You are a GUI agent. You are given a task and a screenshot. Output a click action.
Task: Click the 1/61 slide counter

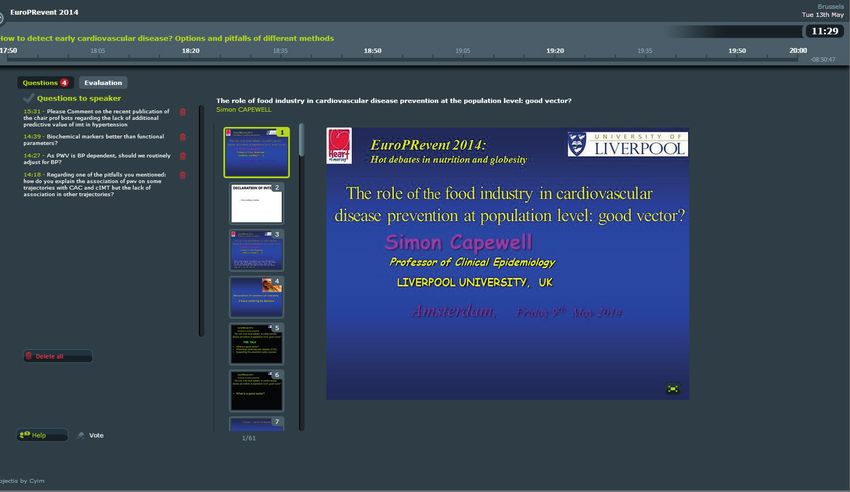[x=249, y=438]
